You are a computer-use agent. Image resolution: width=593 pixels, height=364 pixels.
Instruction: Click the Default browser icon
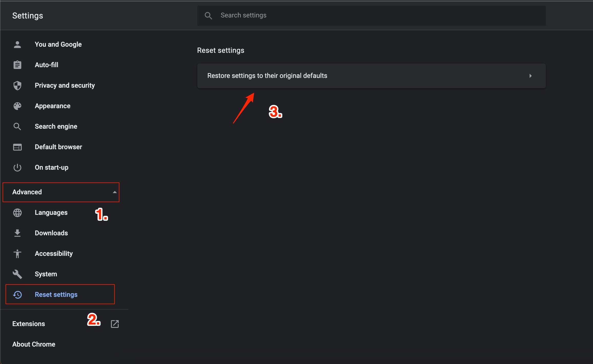coord(17,147)
